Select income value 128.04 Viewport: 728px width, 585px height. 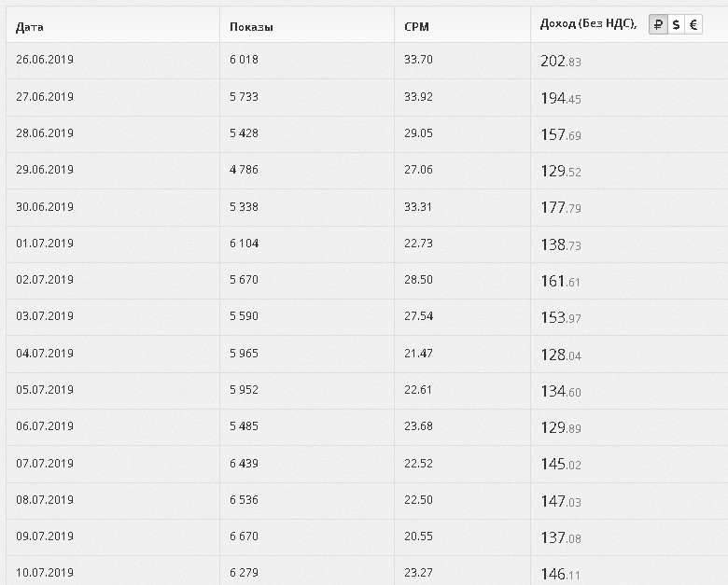pos(561,355)
